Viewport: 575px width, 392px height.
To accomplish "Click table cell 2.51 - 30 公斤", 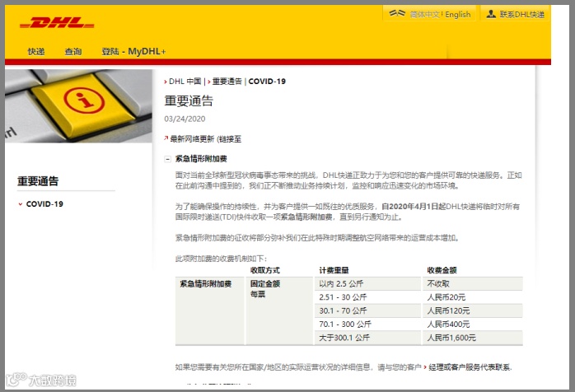I will click(x=367, y=297).
